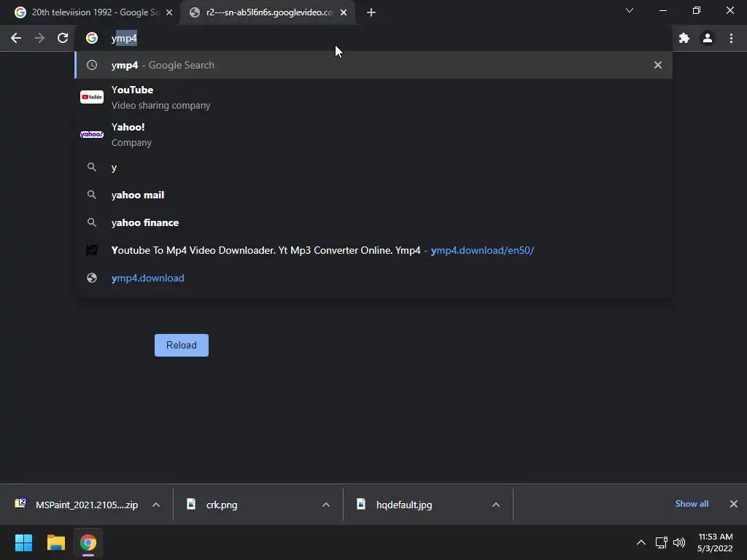
Task: Click search icon beside yahoo finance
Action: point(92,222)
